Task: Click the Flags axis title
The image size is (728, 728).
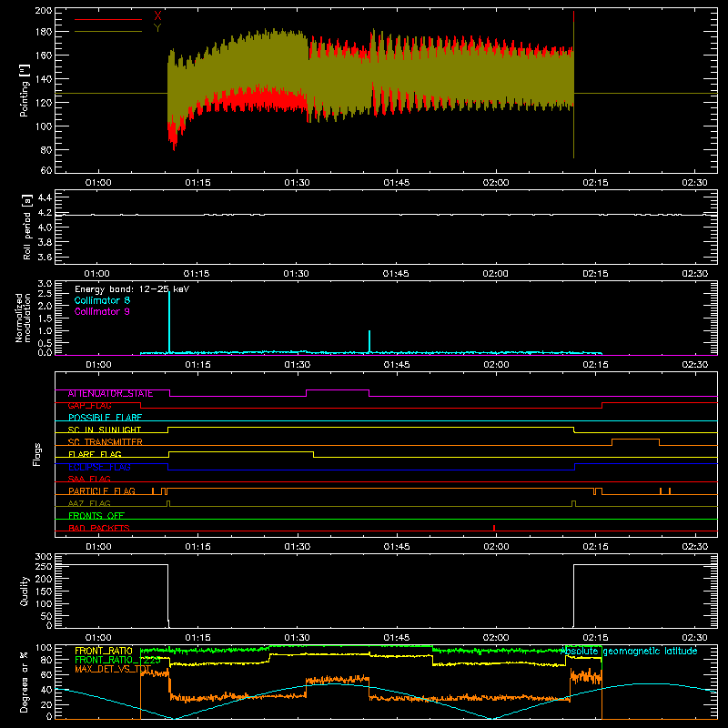Action: pos(37,454)
